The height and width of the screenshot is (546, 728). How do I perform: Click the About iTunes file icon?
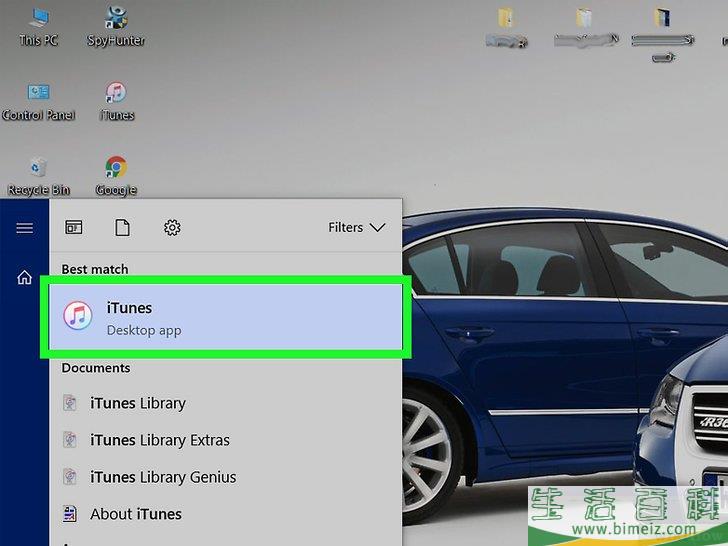point(70,514)
